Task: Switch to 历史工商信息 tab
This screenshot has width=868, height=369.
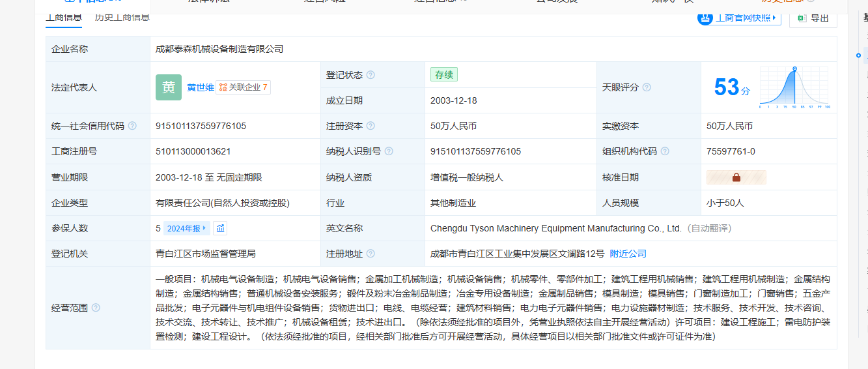Action: click(122, 17)
